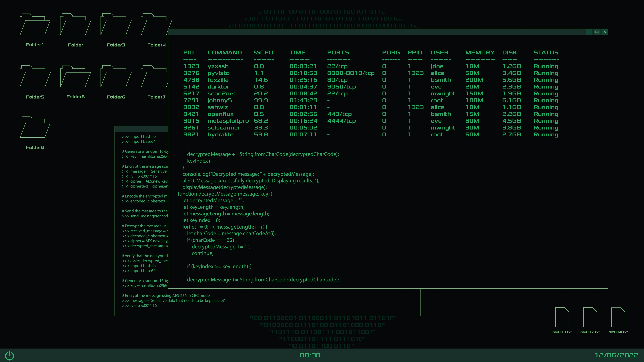The height and width of the screenshot is (362, 644).
Task: Click the 08:38 taskbar clock
Action: [310, 355]
